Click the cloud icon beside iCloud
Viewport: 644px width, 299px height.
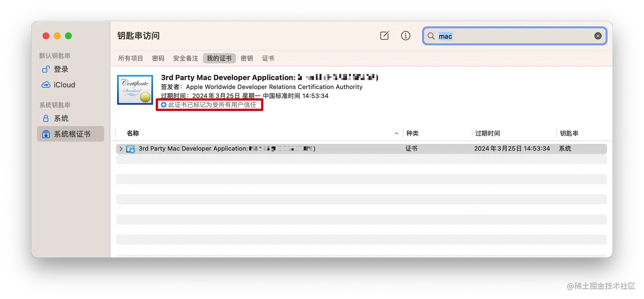click(46, 85)
